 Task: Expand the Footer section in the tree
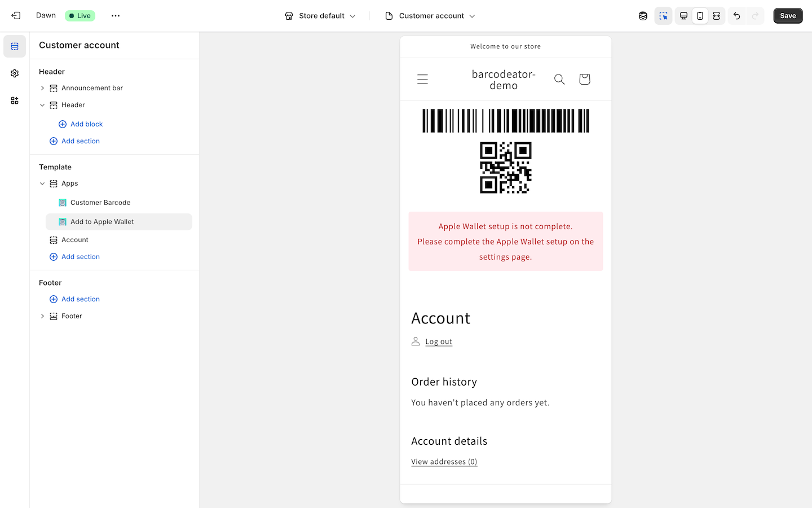(42, 316)
